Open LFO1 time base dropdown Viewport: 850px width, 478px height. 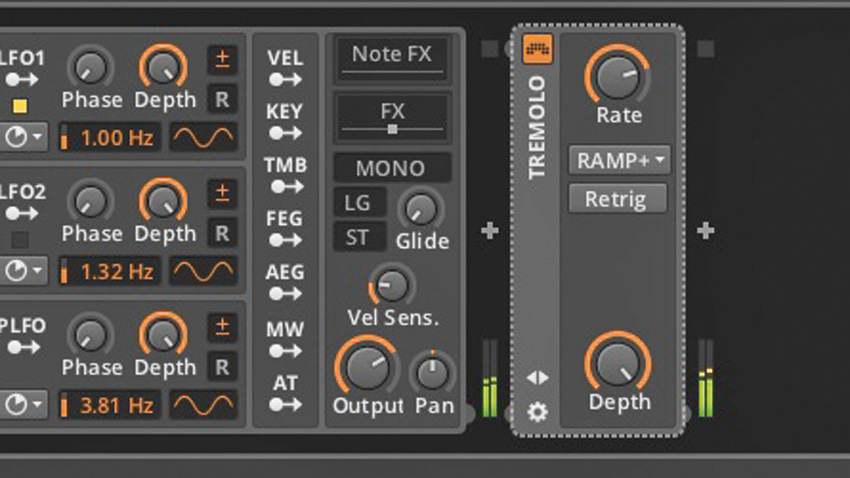(23, 137)
